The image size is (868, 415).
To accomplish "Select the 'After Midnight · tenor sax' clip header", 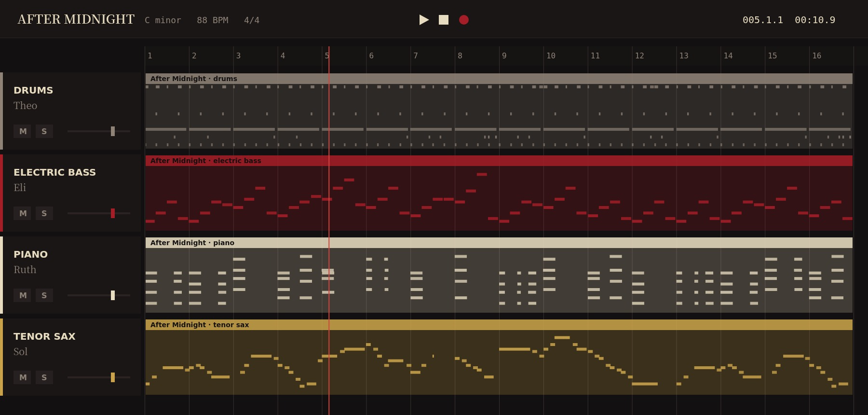I will pos(499,325).
